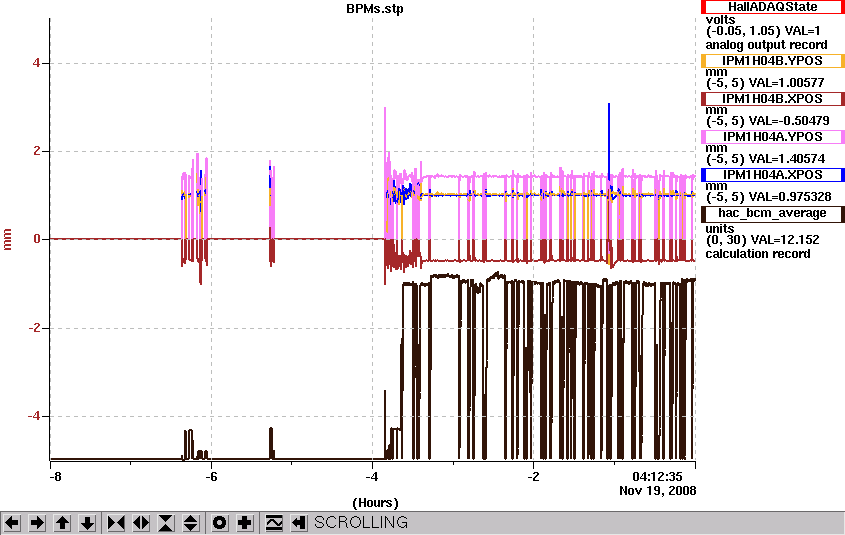
Task: Click the 'analog output record' description text
Action: [766, 45]
